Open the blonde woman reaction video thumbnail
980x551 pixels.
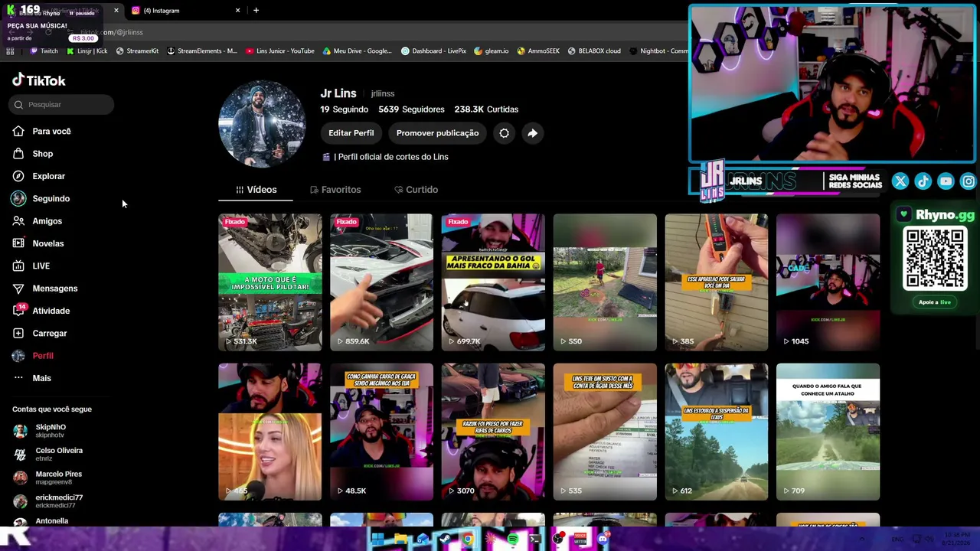tap(270, 432)
